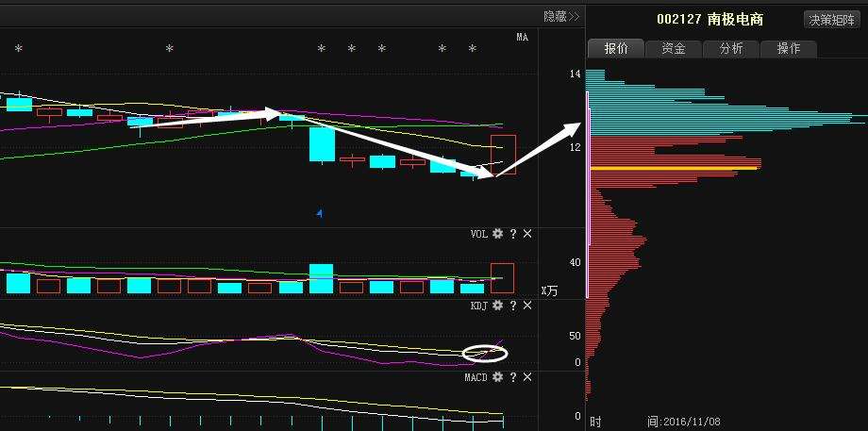This screenshot has height=431, width=868.
Task: Close the MACD indicator panel
Action: [x=527, y=377]
